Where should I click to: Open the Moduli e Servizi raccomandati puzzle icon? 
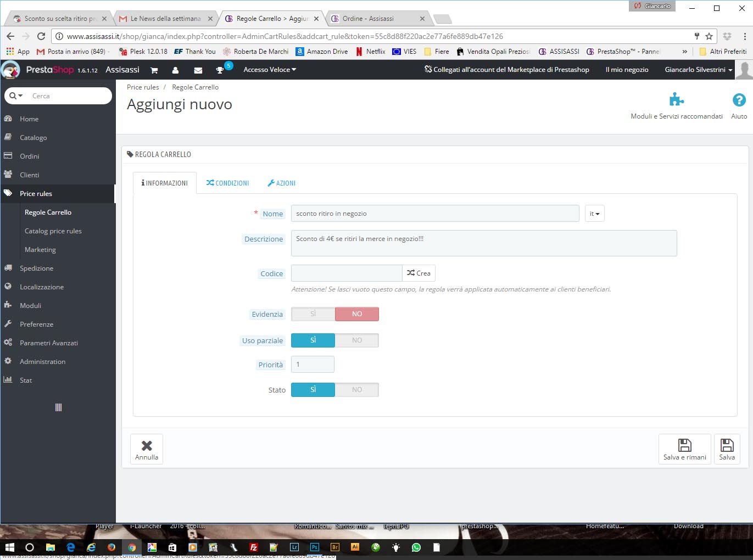point(677,100)
